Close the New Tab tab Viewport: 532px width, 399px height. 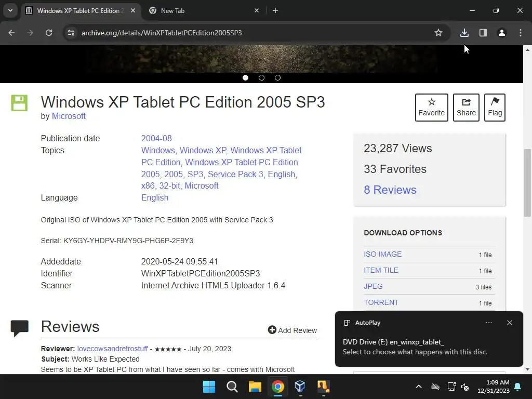pyautogui.click(x=257, y=10)
